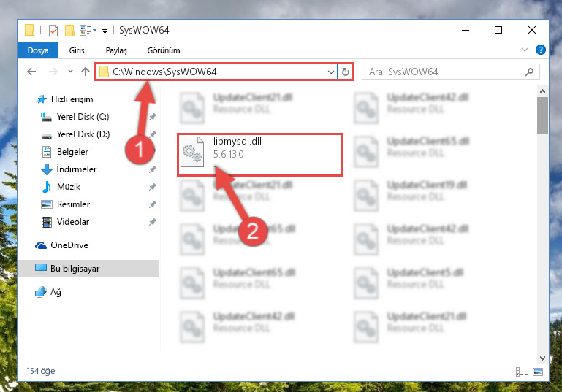Open Yerel Disk (D:) in sidebar

[83, 134]
